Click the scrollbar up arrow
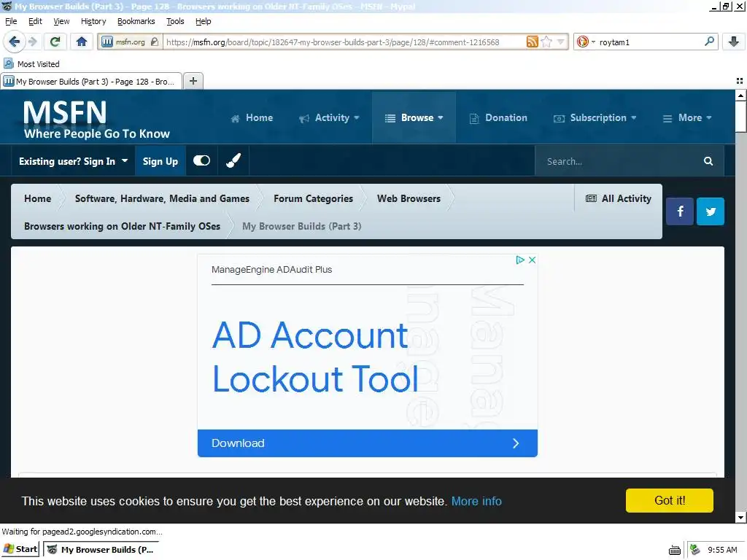Image resolution: width=747 pixels, height=560 pixels. click(x=741, y=96)
